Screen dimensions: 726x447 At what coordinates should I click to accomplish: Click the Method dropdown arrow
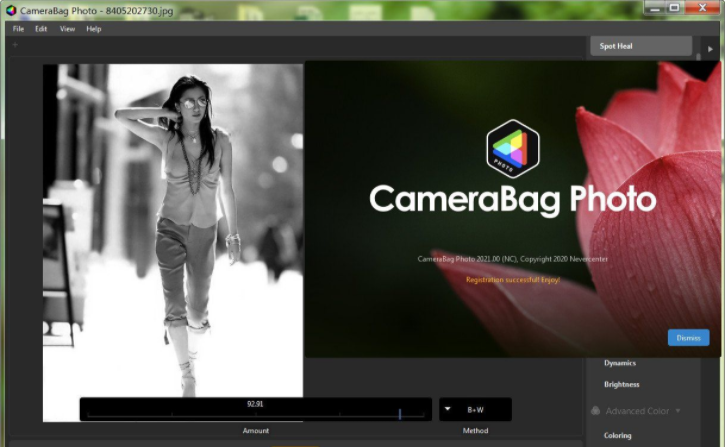447,409
